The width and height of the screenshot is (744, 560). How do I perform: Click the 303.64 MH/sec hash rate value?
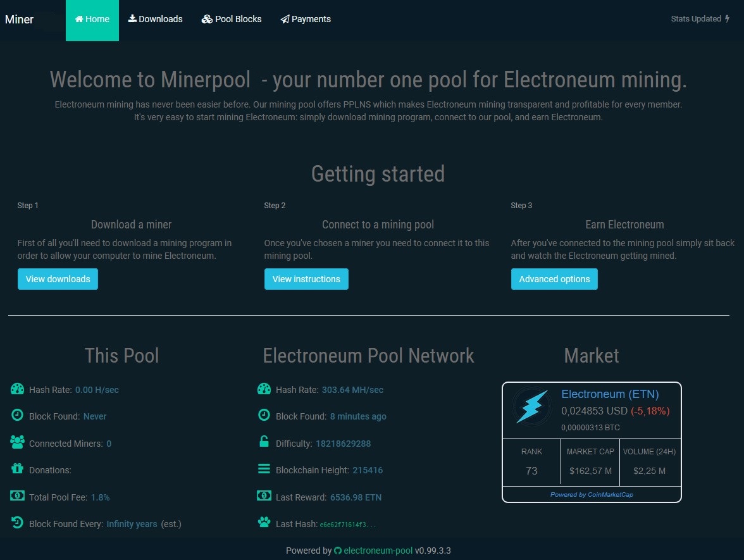(x=352, y=390)
